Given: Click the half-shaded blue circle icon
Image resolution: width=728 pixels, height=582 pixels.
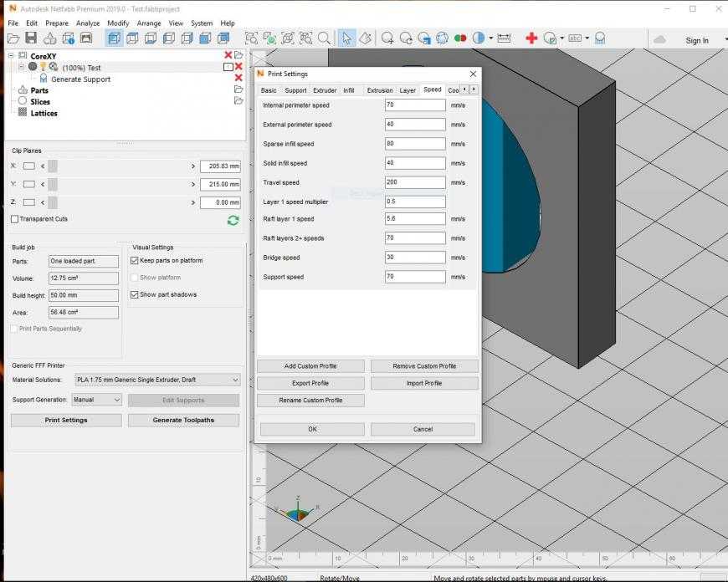Looking at the screenshot, I should [478, 38].
